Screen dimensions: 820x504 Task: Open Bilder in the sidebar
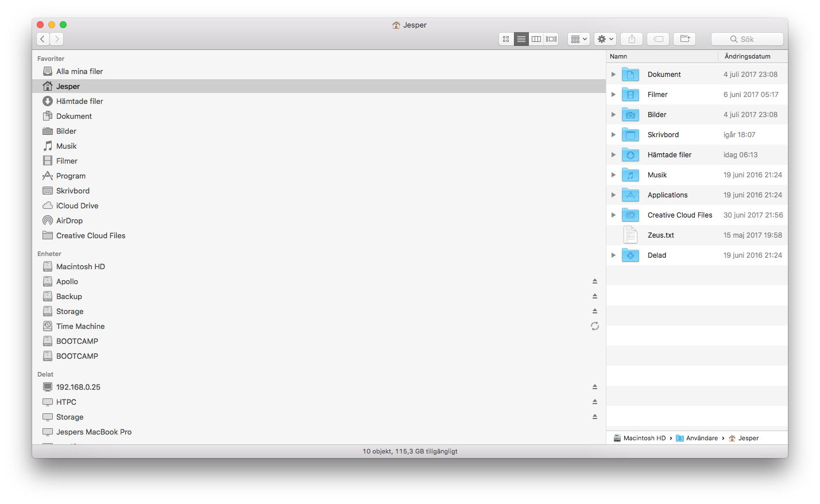tap(319, 131)
